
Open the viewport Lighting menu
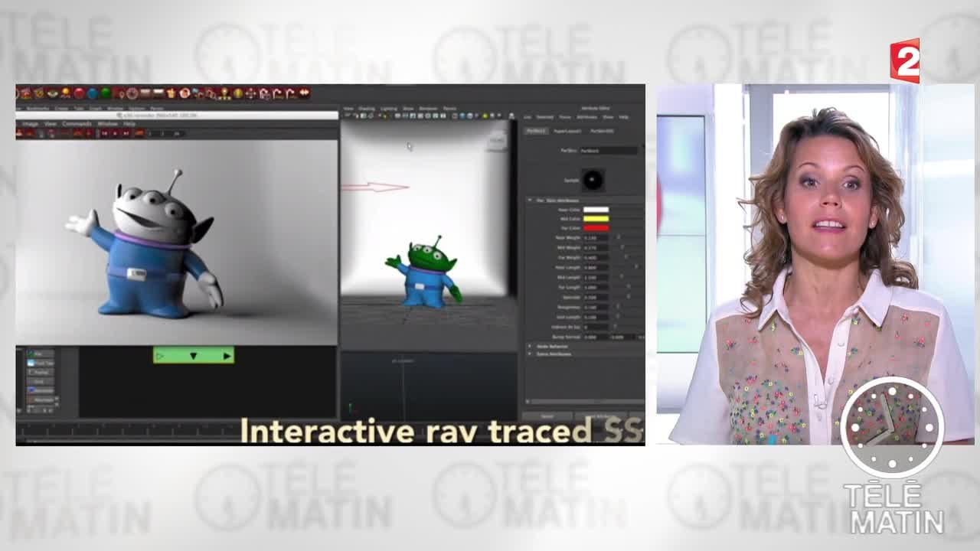389,109
